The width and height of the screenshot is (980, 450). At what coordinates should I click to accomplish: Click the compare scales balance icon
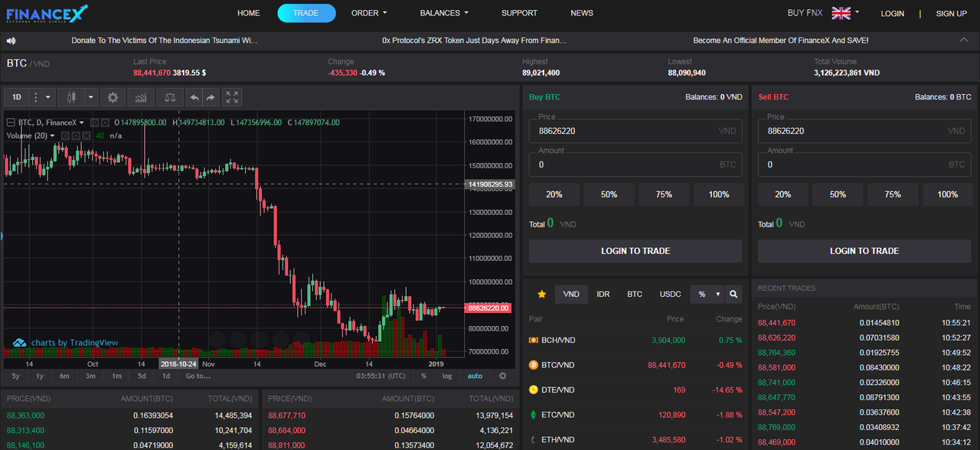pos(170,97)
